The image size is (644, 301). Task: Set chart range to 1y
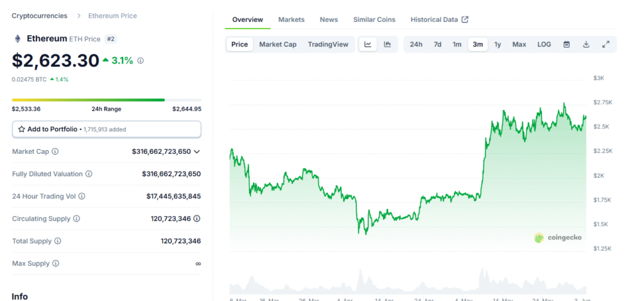[x=497, y=45]
